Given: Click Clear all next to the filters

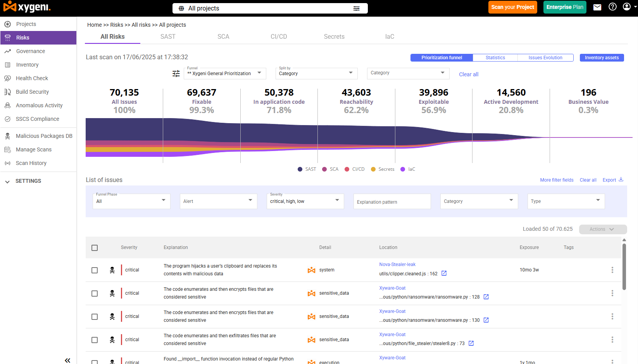Looking at the screenshot, I should point(588,180).
